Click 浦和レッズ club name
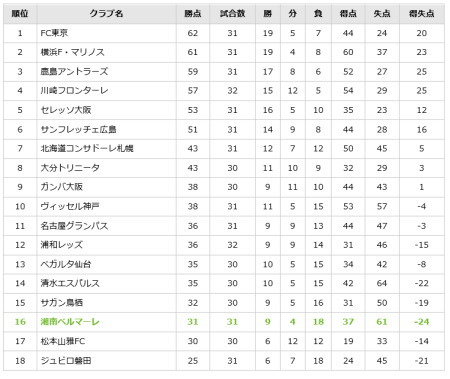 pyautogui.click(x=61, y=245)
